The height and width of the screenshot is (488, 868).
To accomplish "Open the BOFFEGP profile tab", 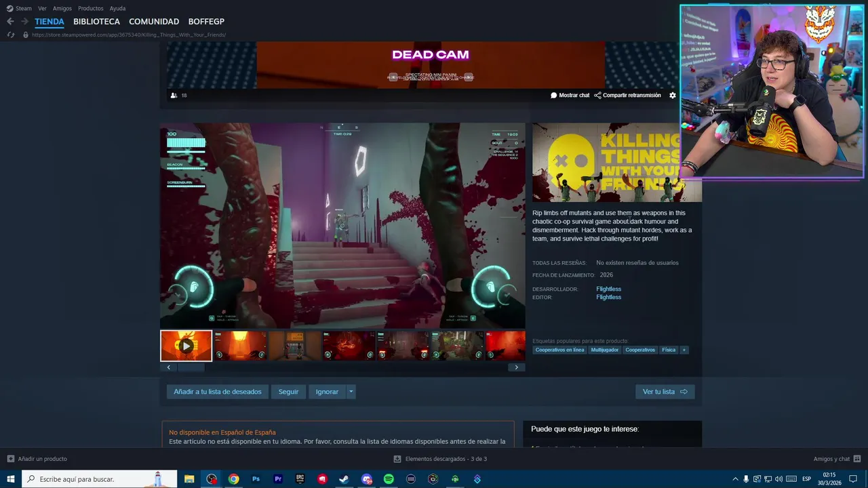I will pos(206,22).
